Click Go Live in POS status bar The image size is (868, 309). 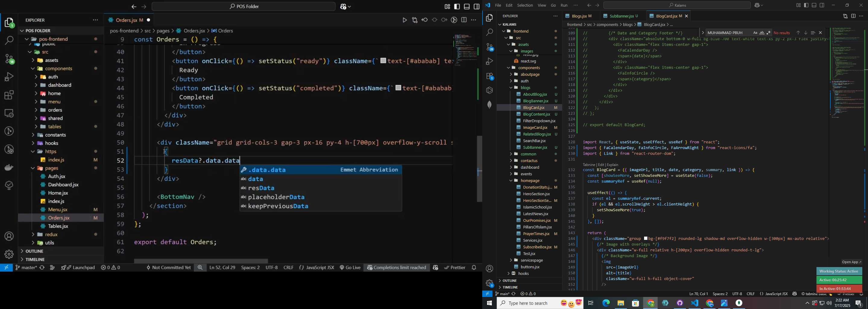coord(350,267)
